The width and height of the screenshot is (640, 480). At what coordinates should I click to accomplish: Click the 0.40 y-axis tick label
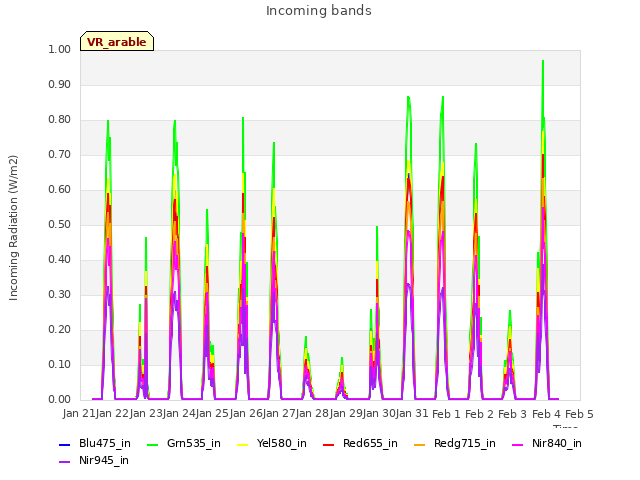tap(60, 260)
